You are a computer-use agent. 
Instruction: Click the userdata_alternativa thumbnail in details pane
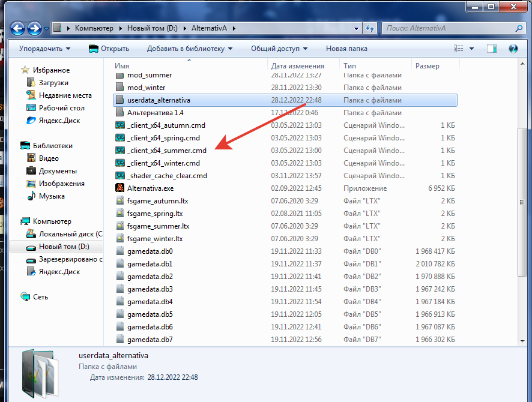40,373
